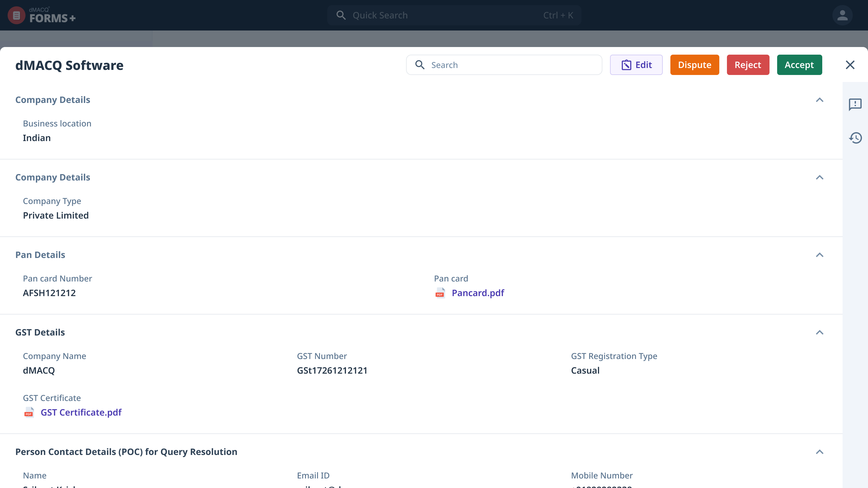This screenshot has height=488, width=868.
Task: Collapse the Pan Details section
Action: click(819, 255)
